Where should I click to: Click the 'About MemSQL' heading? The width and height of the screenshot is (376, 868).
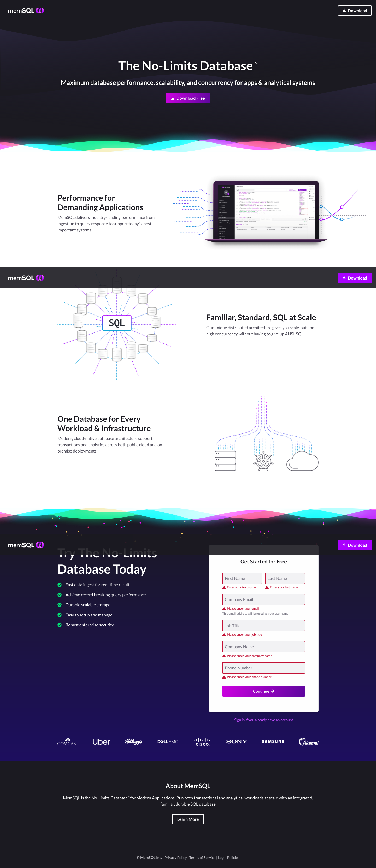188,786
